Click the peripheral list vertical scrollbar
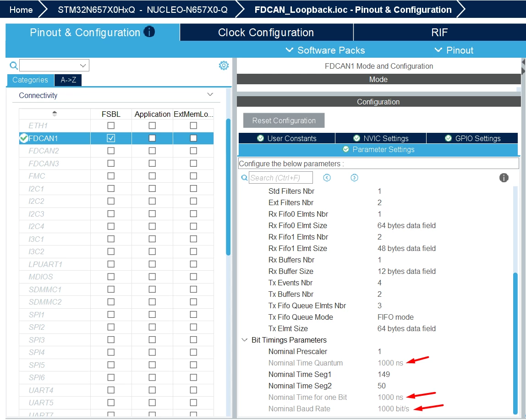The width and height of the screenshot is (526, 420). [229, 187]
